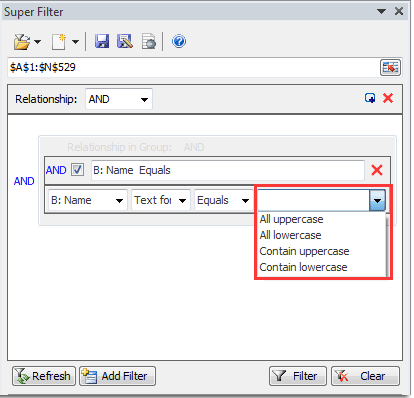The width and height of the screenshot is (414, 398).
Task: Click the Filter button
Action: [x=298, y=376]
